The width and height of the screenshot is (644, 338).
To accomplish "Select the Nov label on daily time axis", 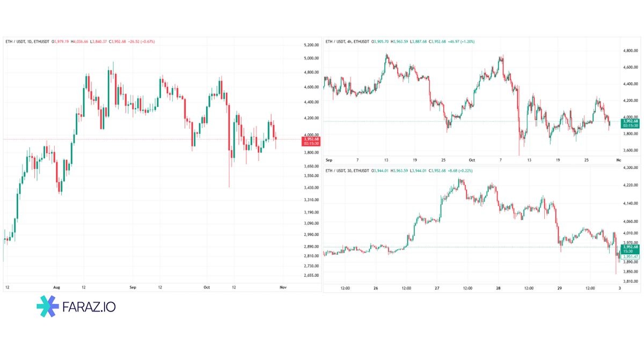I will tap(284, 288).
